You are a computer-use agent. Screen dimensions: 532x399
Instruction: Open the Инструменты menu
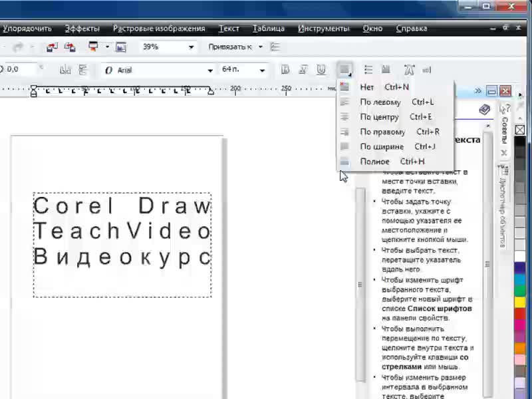click(x=323, y=29)
